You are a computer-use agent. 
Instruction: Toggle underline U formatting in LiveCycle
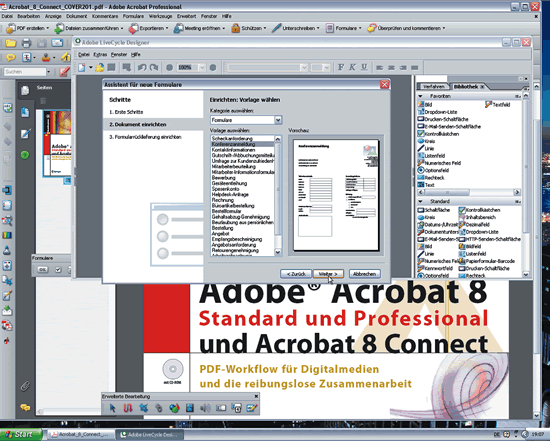(364, 67)
